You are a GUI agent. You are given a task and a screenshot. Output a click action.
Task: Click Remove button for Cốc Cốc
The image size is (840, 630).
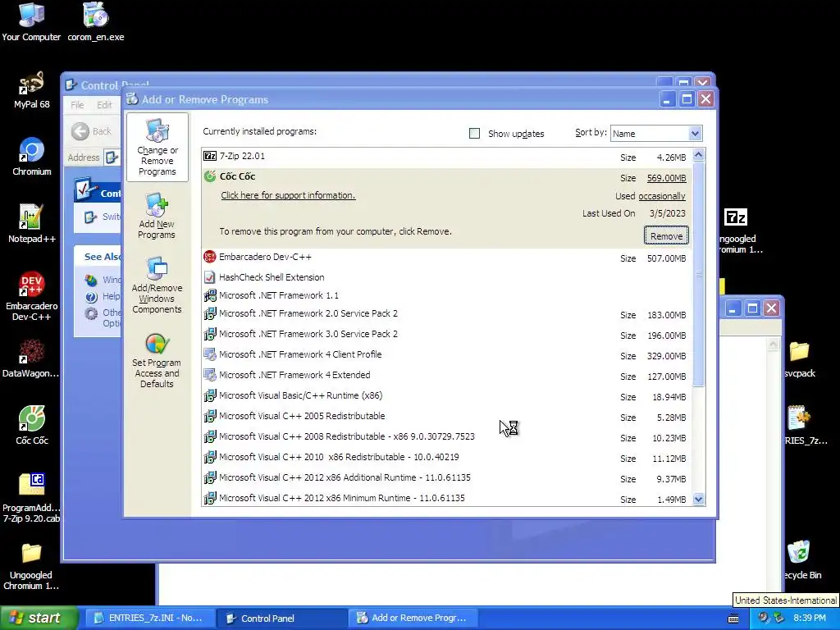click(x=666, y=236)
